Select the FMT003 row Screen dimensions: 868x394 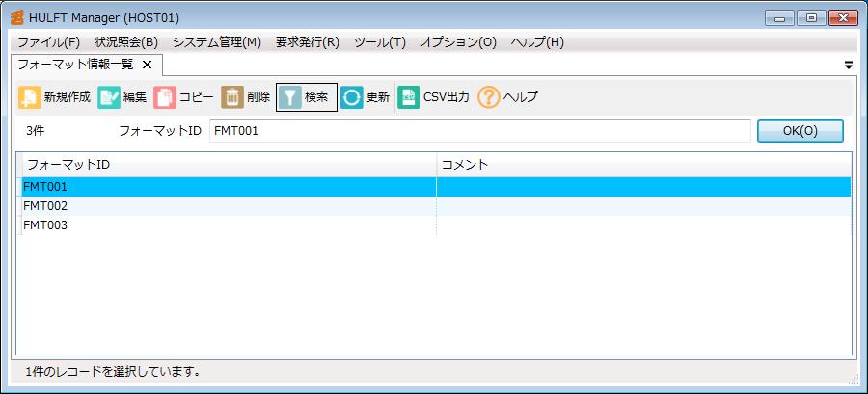(x=436, y=225)
